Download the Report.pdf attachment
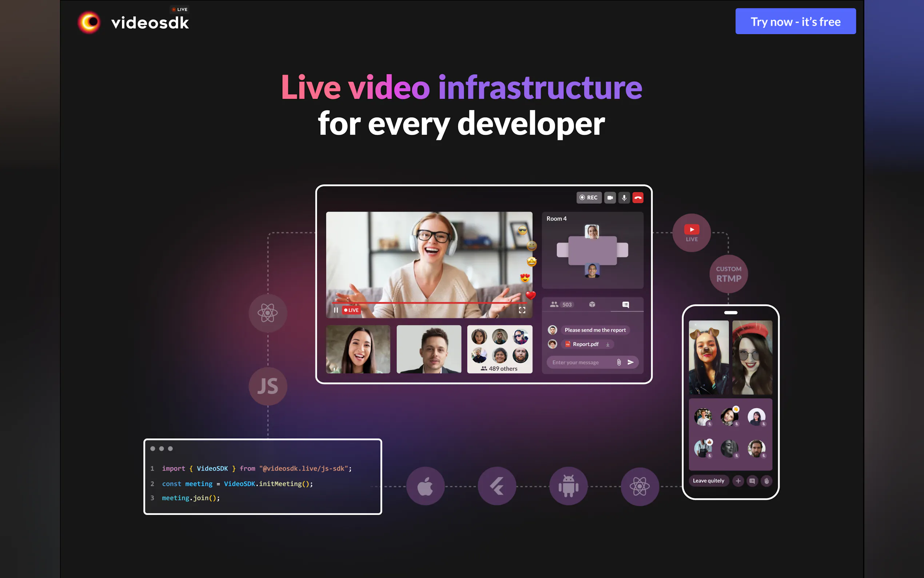This screenshot has width=924, height=578. tap(608, 344)
